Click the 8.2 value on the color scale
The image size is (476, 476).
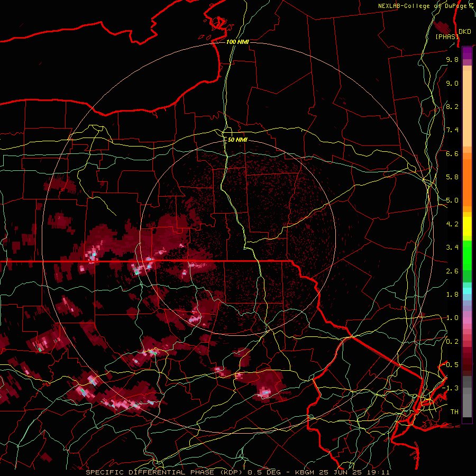(452, 106)
